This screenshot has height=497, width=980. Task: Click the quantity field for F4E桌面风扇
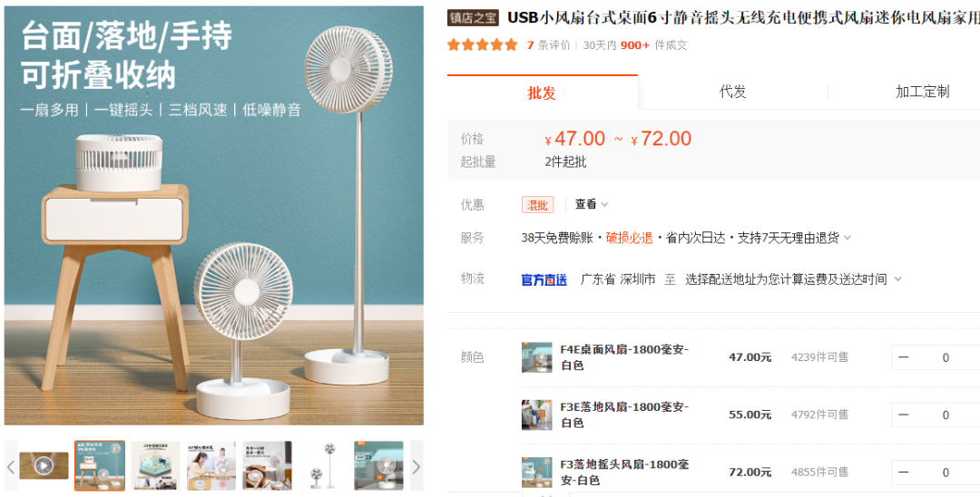tap(946, 357)
